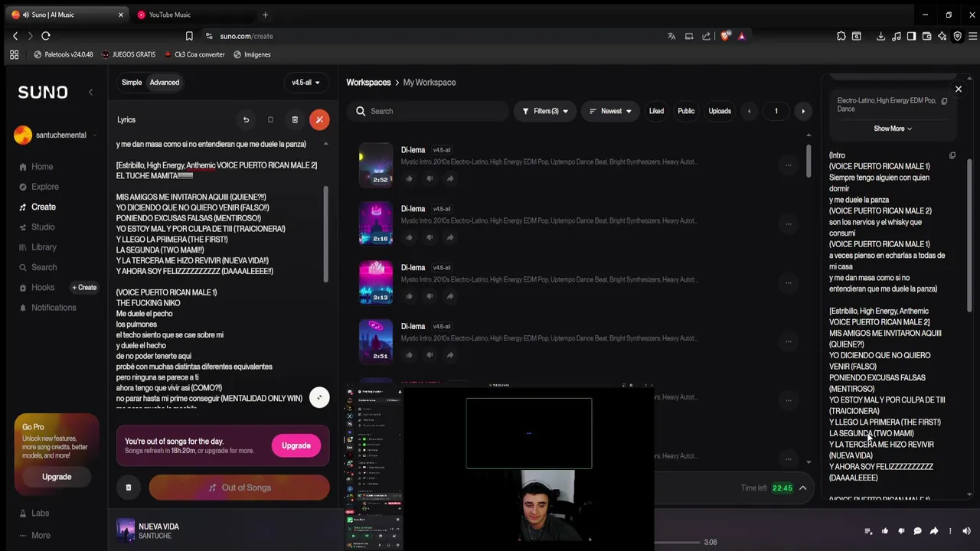Open the Newest sort dropdown
The image size is (980, 551).
(x=610, y=111)
